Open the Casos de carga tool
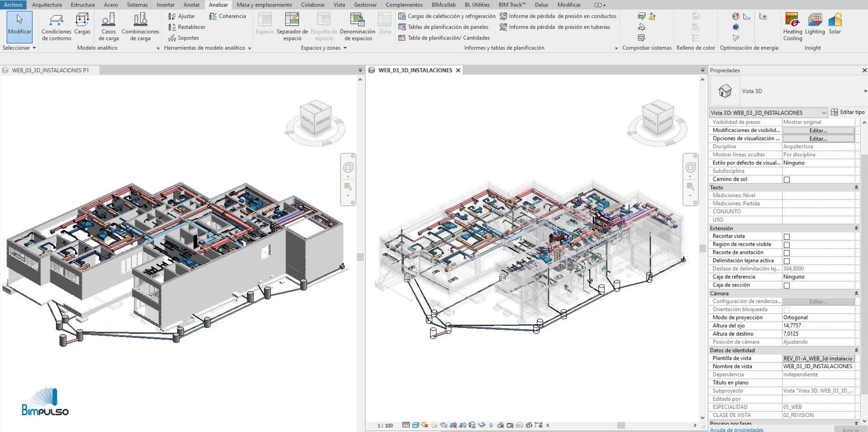Viewport: 868px width, 432px height. [x=108, y=26]
